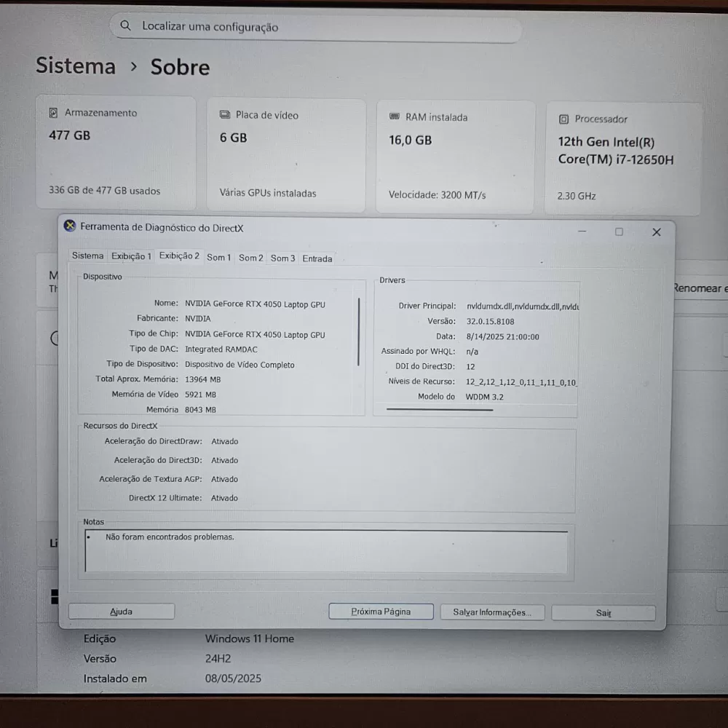
Task: Open the Processador i7-12650H card
Action: (x=622, y=159)
